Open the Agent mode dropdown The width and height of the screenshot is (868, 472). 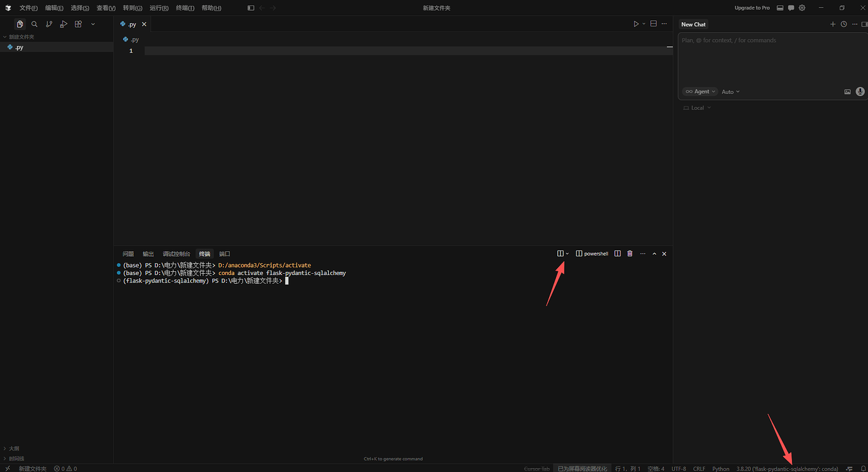tap(700, 92)
